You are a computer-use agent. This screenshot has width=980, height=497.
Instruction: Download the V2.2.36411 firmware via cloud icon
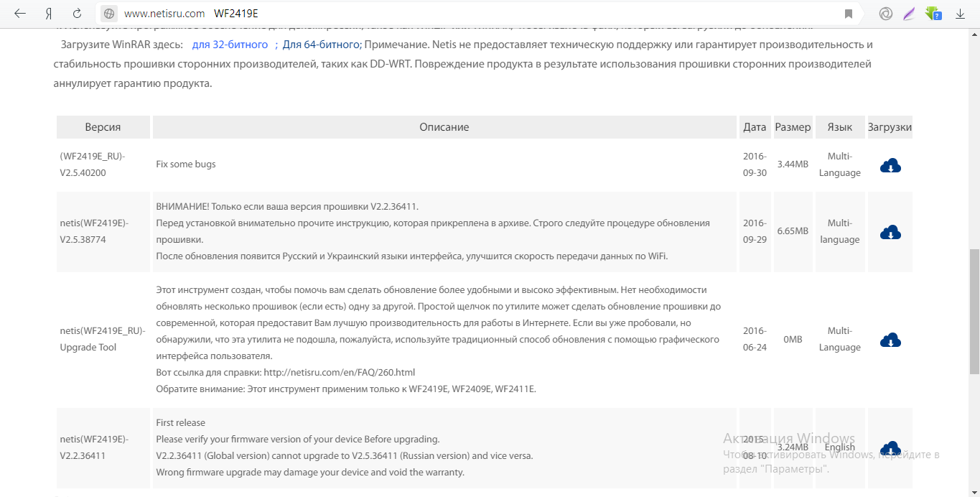[x=890, y=447]
